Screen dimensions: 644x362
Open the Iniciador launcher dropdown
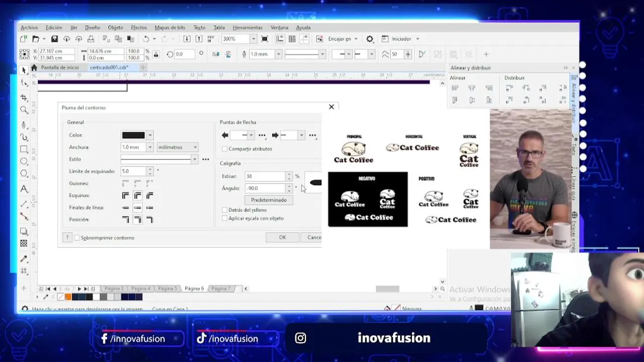[x=418, y=39]
